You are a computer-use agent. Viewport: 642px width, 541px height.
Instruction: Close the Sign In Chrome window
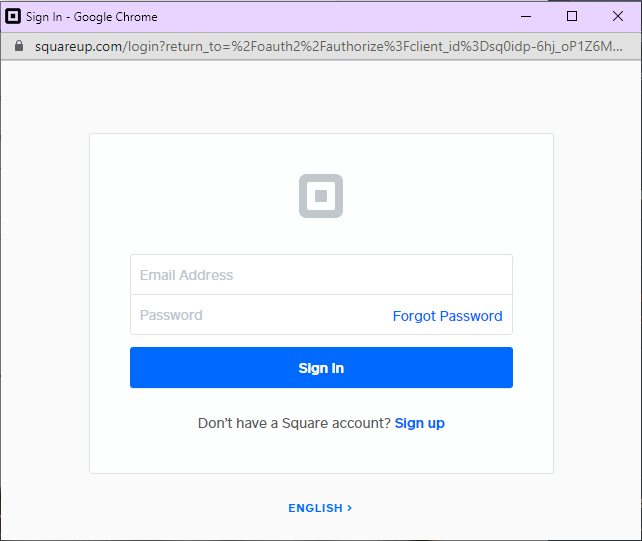[618, 16]
